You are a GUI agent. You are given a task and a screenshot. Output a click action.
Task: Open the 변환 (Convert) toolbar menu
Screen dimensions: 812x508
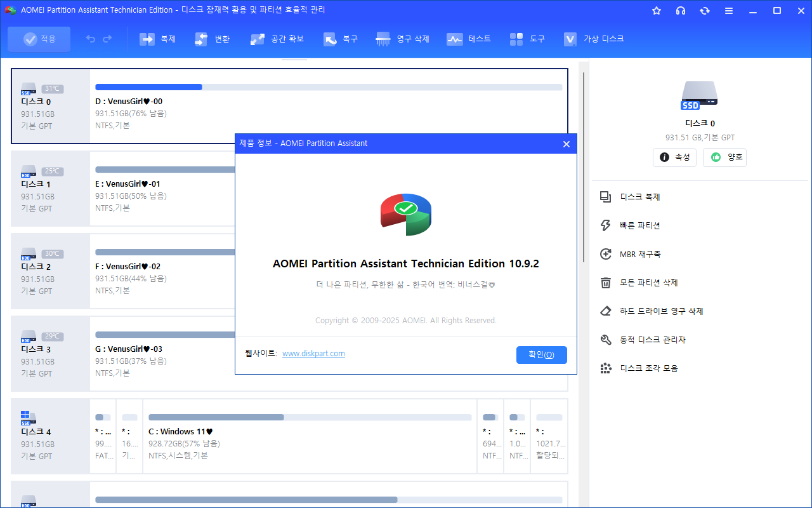click(x=212, y=39)
